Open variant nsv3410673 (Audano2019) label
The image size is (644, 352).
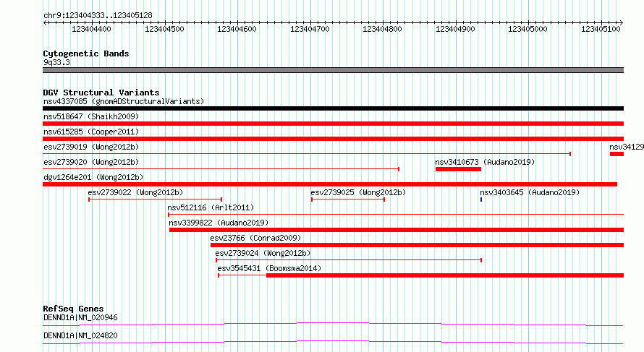pyautogui.click(x=485, y=162)
